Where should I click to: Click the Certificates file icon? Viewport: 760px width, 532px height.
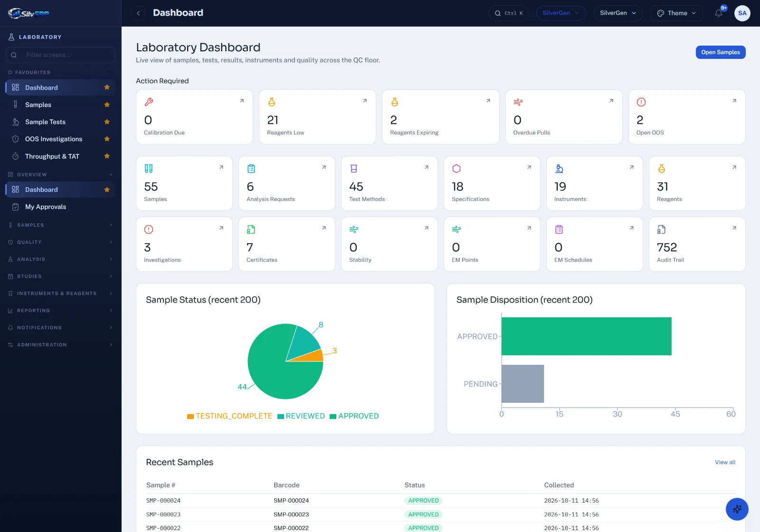[x=251, y=229]
